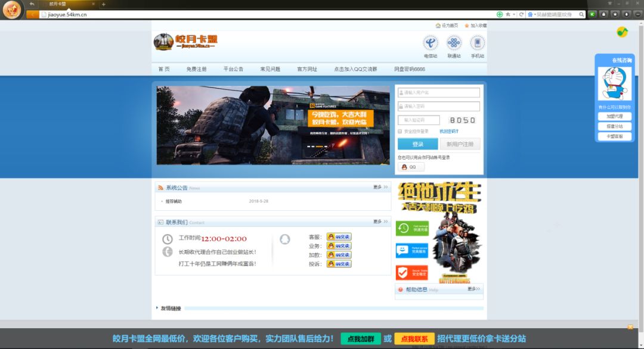Click 卡盟客服 in online consult panel

click(x=614, y=136)
